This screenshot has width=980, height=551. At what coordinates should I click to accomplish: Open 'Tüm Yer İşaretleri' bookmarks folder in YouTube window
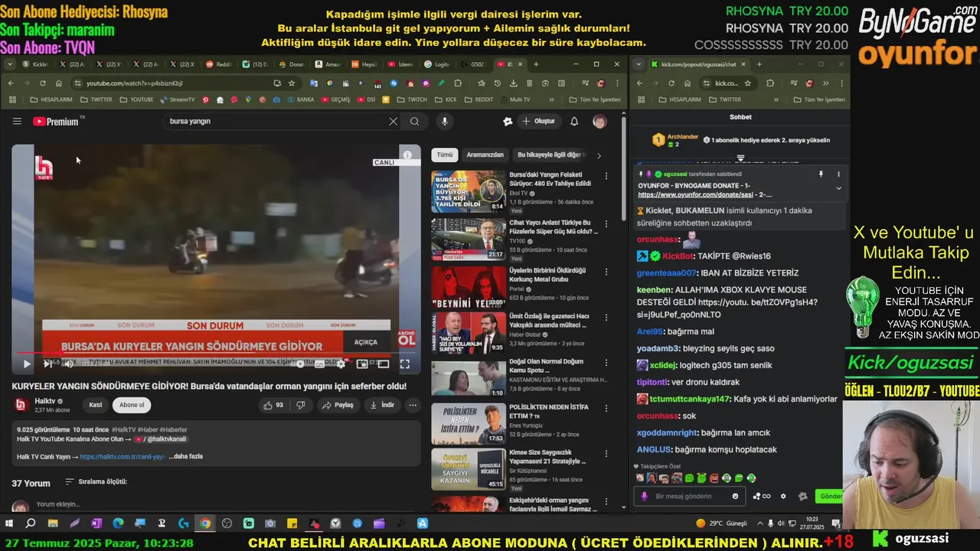pyautogui.click(x=595, y=99)
